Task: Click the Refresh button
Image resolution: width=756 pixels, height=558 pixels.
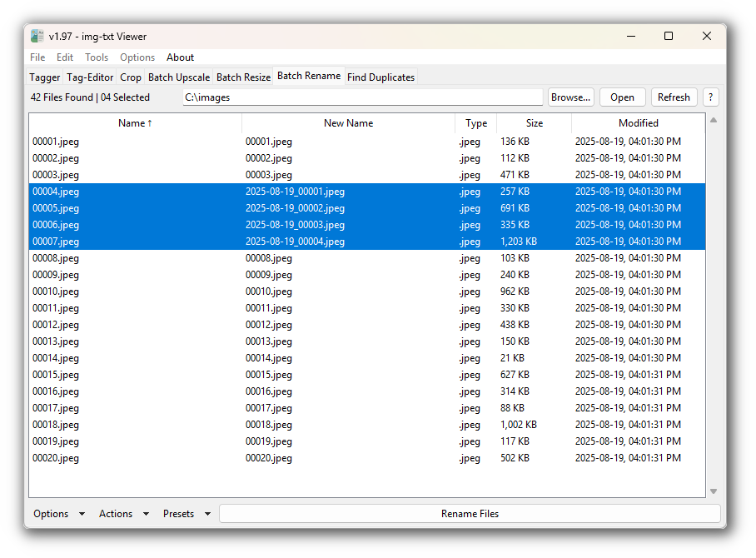Action: click(674, 97)
